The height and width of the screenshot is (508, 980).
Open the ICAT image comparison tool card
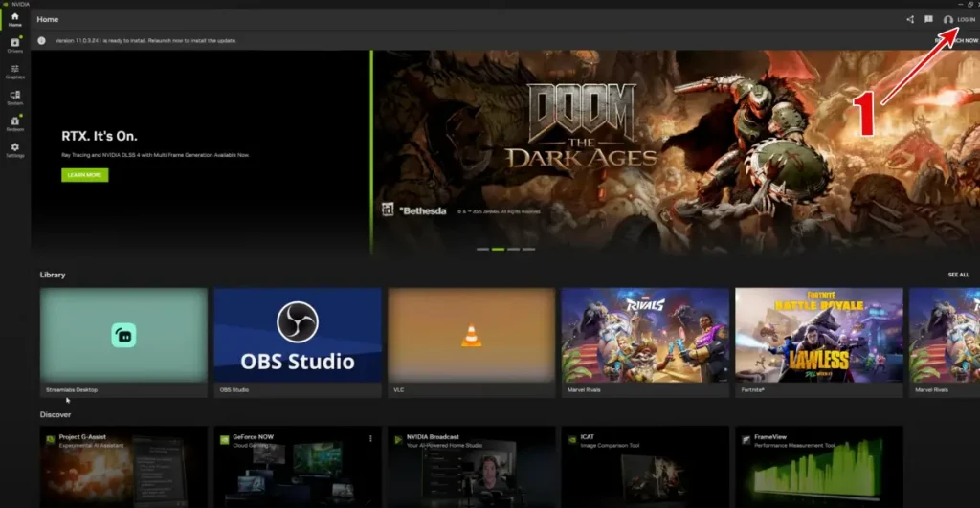pyautogui.click(x=645, y=467)
